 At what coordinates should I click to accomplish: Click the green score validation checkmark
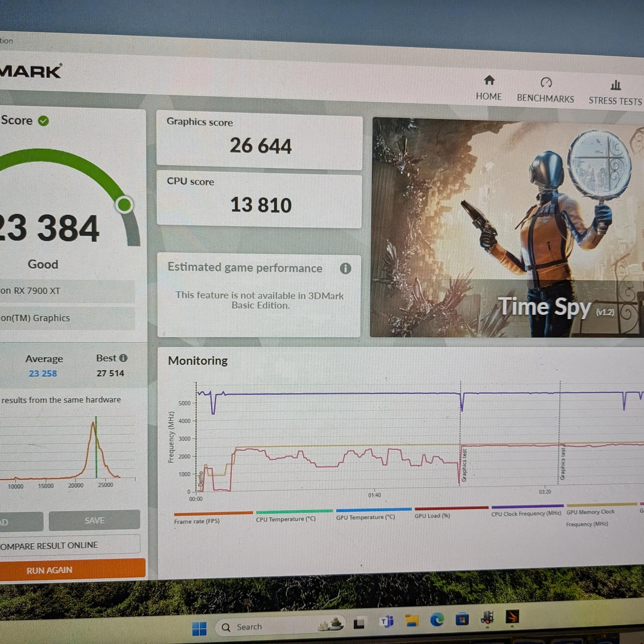click(43, 121)
